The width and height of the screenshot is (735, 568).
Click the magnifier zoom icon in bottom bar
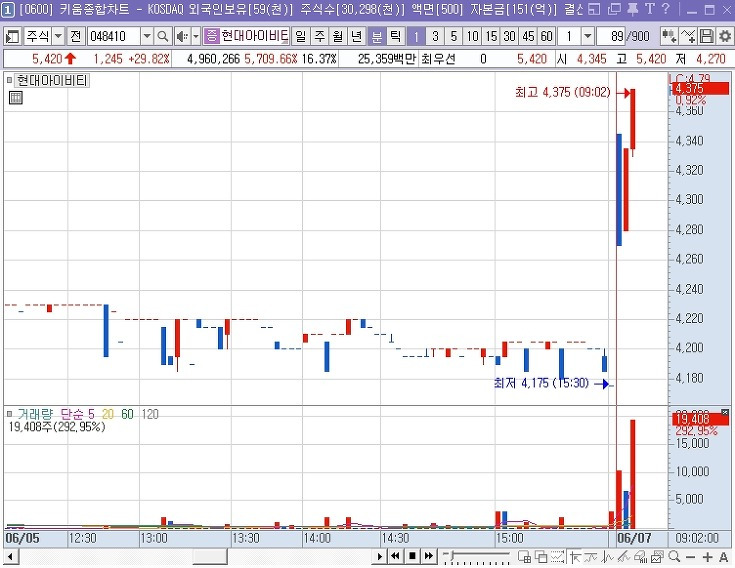pos(674,557)
